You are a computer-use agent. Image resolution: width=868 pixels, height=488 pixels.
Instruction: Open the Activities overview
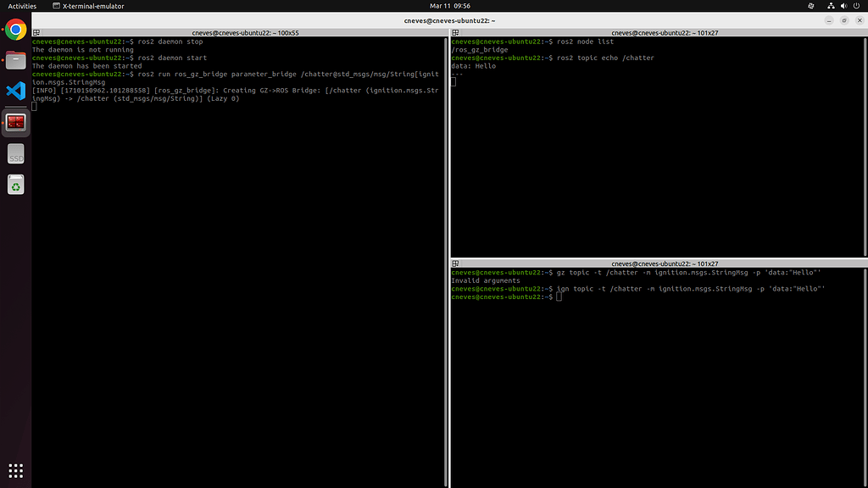point(22,6)
